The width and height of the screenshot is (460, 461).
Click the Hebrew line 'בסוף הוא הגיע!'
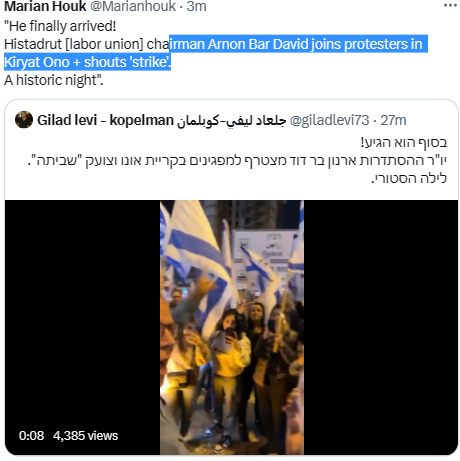click(404, 142)
